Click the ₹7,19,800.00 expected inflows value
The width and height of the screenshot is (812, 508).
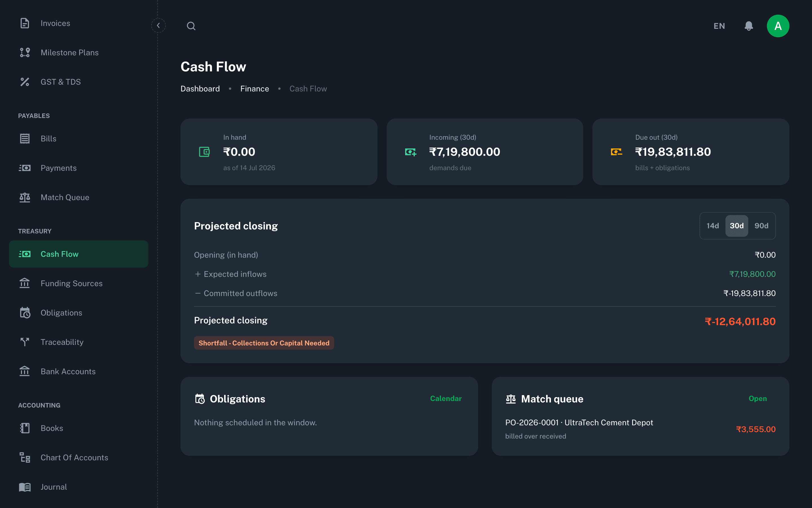pyautogui.click(x=752, y=274)
